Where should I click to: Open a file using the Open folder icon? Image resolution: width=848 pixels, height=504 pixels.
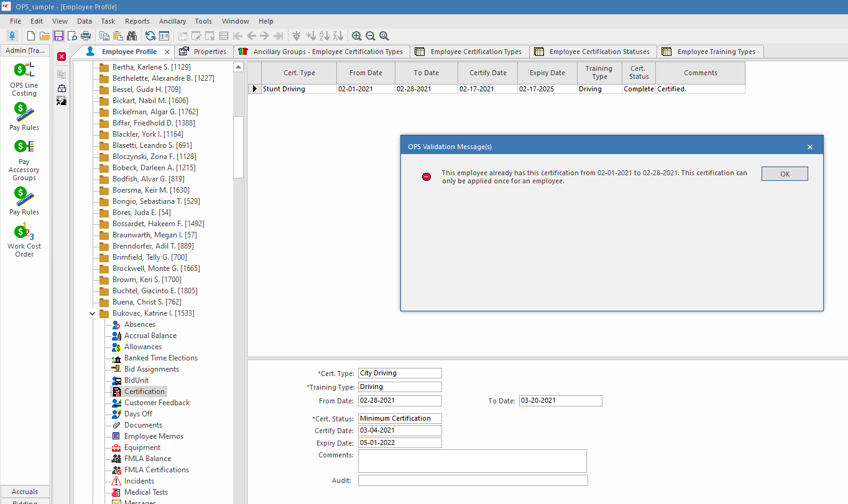(44, 35)
